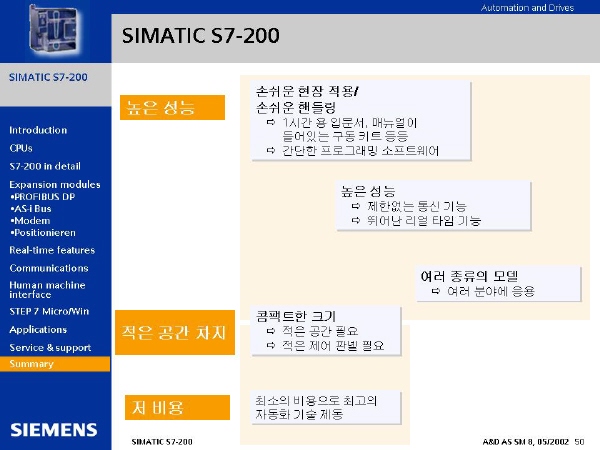
Task: Click the footer SIMATIC S7-200 text
Action: pyautogui.click(x=162, y=442)
